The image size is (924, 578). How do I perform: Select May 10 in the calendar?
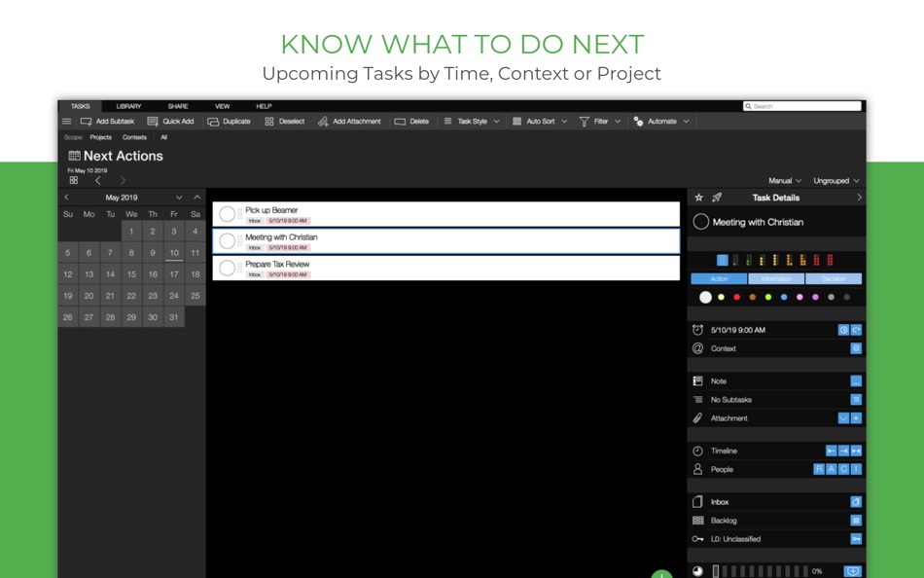(x=174, y=253)
